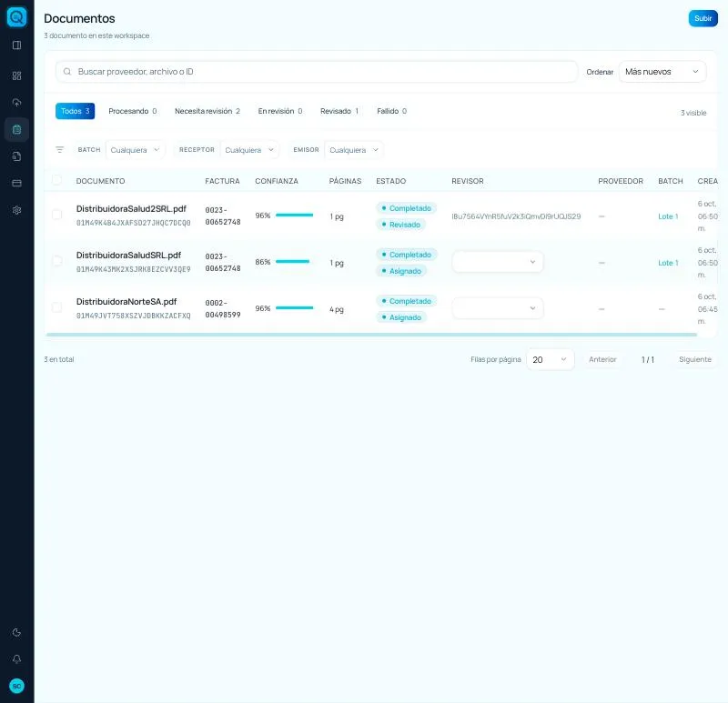Click the Siguiente pagination button
This screenshot has width=728, height=703.
(695, 359)
